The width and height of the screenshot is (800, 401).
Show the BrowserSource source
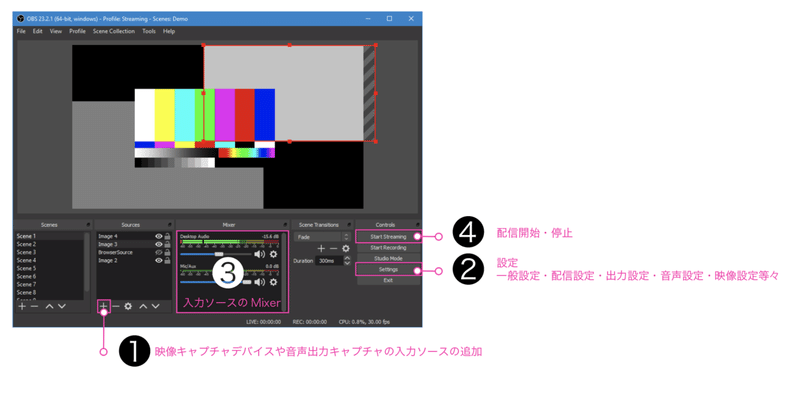(159, 253)
